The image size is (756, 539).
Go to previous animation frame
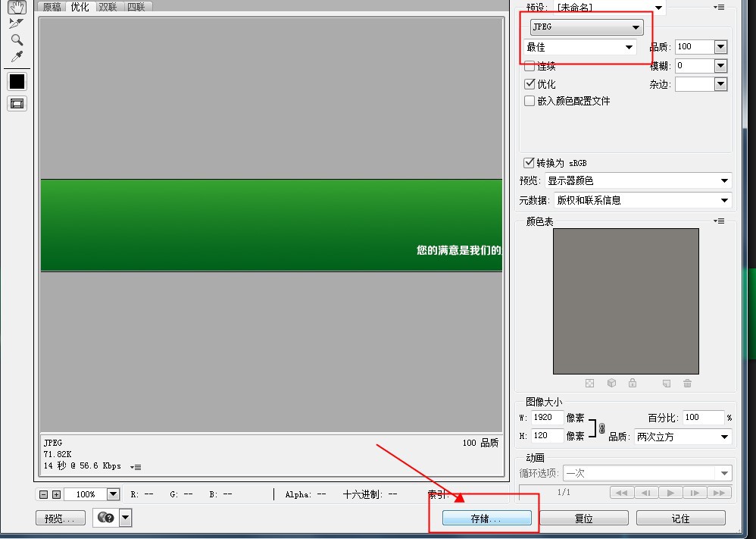tap(646, 493)
